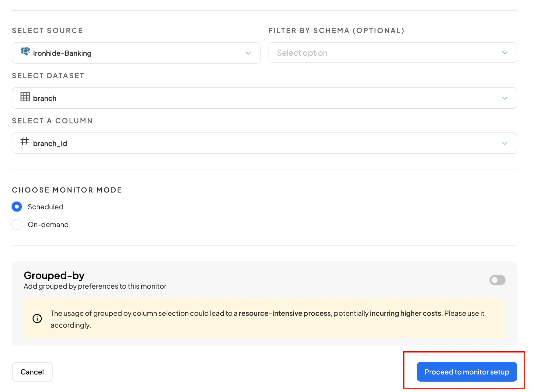The height and width of the screenshot is (392, 534).
Task: Select the Scheduled monitor mode
Action: 17,207
